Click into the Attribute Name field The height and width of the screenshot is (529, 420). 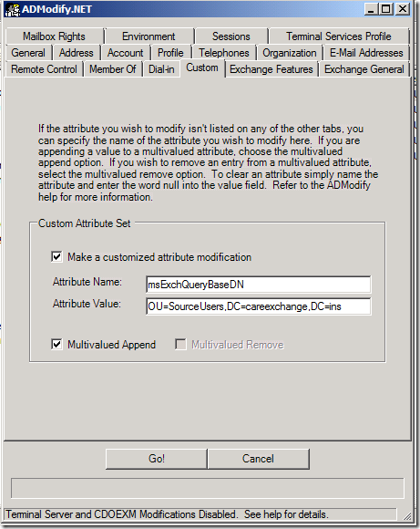pos(259,285)
